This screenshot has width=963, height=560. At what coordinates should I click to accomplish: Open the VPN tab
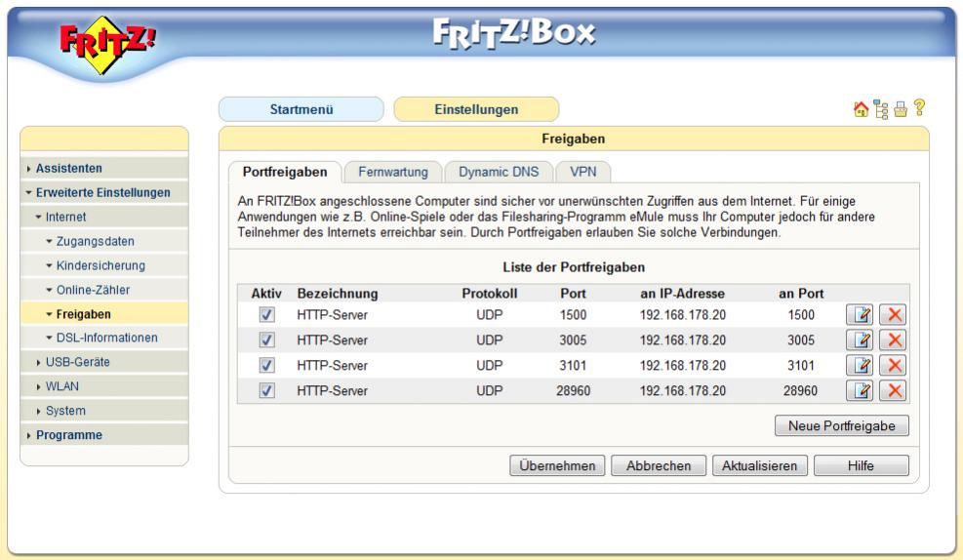(582, 172)
